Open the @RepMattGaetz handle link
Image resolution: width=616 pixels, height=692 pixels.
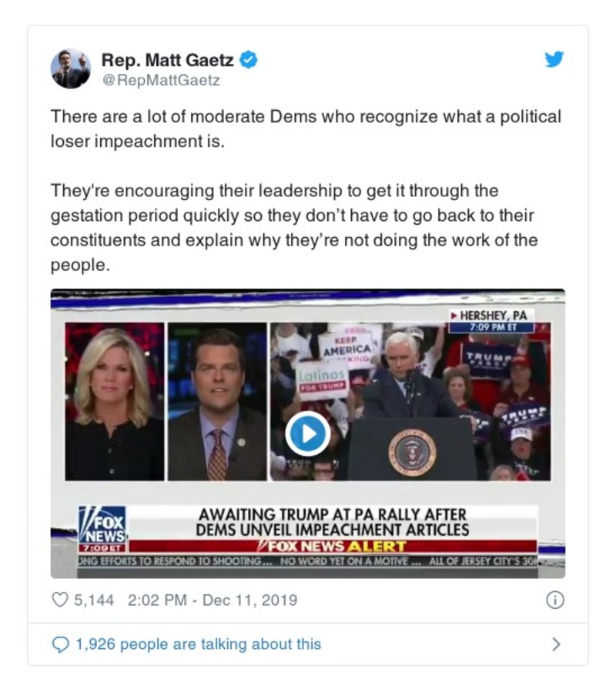pyautogui.click(x=161, y=80)
